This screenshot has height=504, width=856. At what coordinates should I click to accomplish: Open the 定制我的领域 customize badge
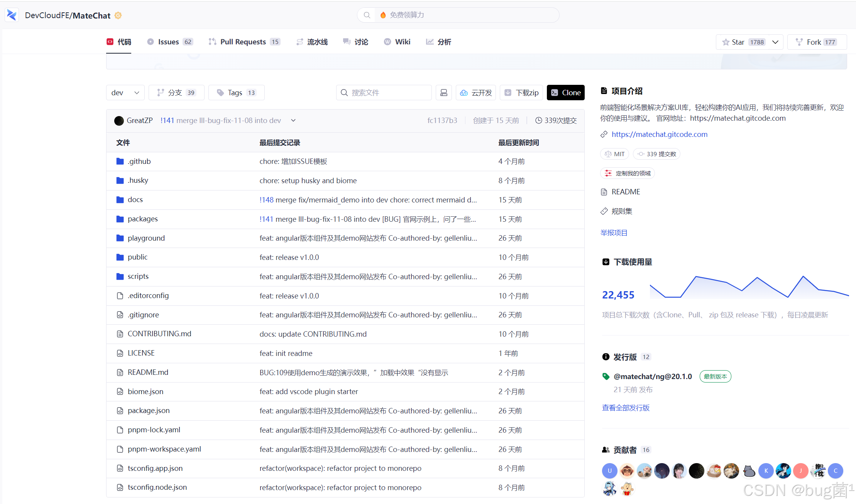pyautogui.click(x=628, y=173)
